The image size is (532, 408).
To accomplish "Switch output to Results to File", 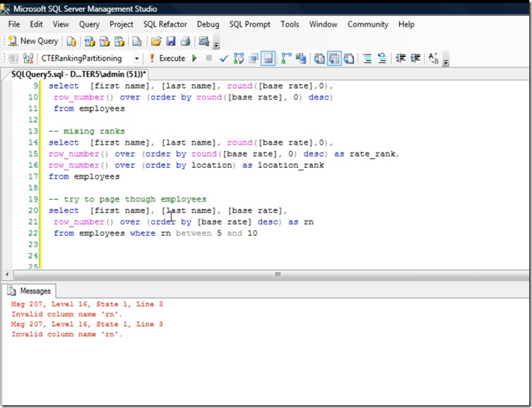I will [x=349, y=59].
